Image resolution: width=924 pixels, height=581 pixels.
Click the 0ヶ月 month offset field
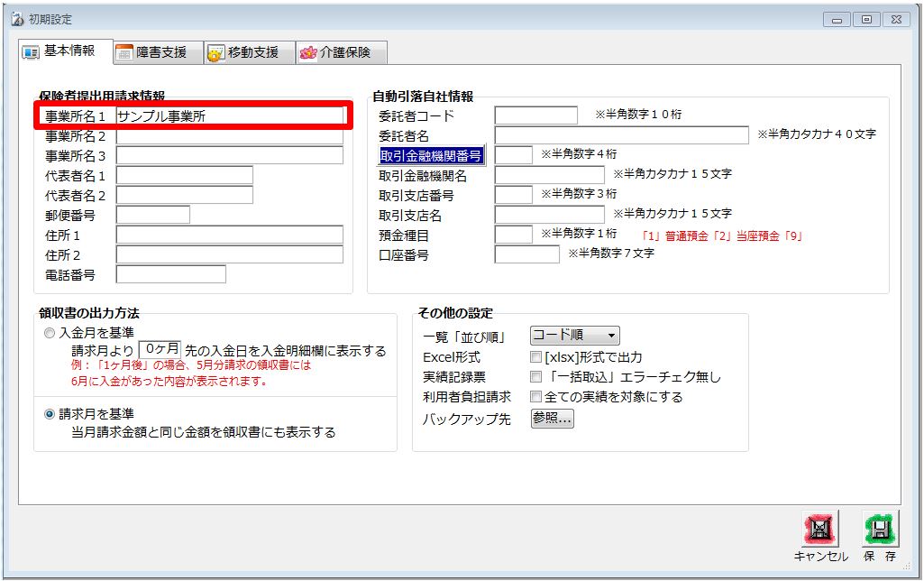160,349
